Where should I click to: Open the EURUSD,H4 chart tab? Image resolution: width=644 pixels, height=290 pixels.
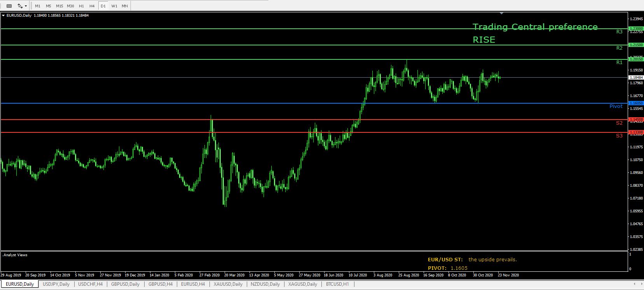coord(193,284)
